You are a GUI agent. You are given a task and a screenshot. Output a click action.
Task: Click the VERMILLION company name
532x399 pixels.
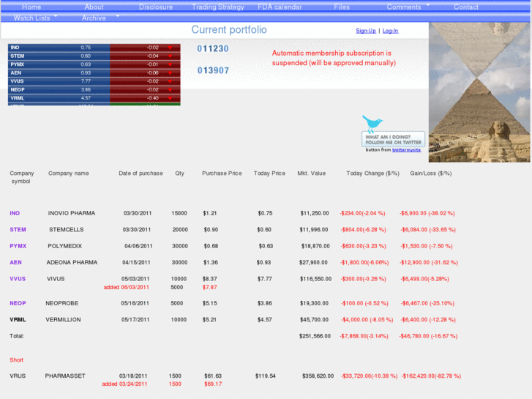[x=63, y=319]
